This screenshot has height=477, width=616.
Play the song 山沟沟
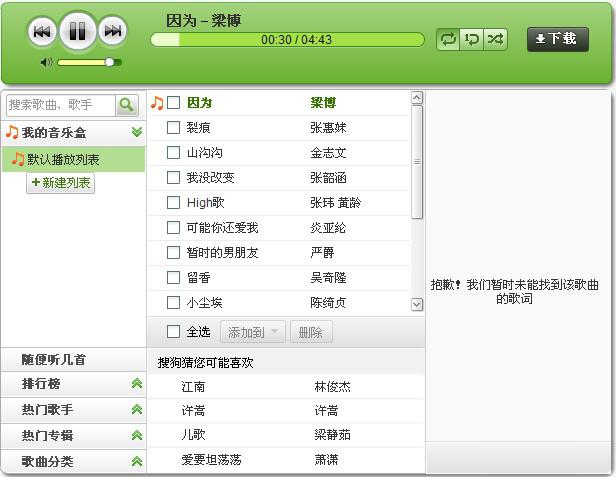(x=204, y=152)
